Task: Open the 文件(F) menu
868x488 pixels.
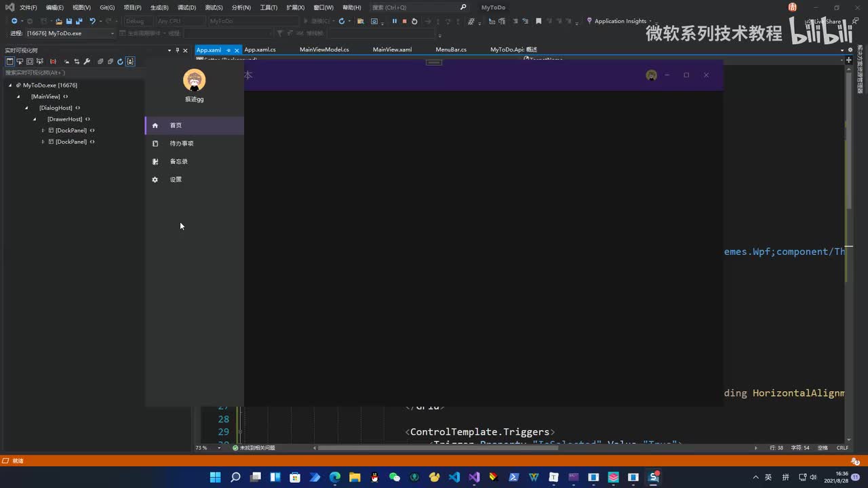Action: [x=28, y=7]
